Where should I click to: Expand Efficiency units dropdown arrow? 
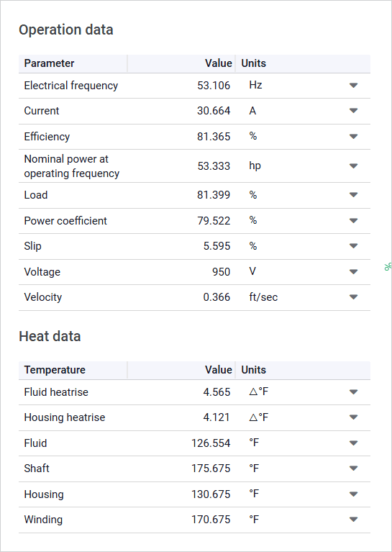pyautogui.click(x=353, y=136)
